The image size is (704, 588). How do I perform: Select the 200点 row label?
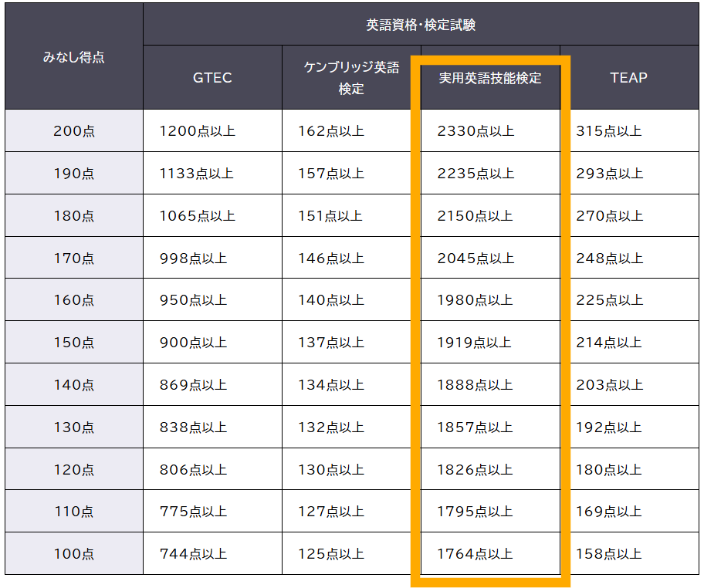pos(73,130)
